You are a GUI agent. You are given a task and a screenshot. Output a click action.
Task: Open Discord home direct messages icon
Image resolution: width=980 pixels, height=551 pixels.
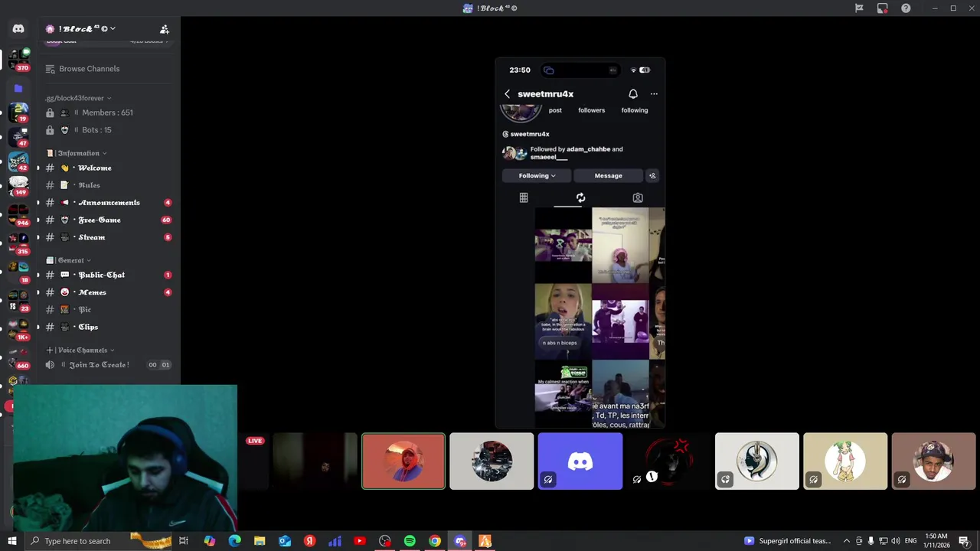(18, 29)
